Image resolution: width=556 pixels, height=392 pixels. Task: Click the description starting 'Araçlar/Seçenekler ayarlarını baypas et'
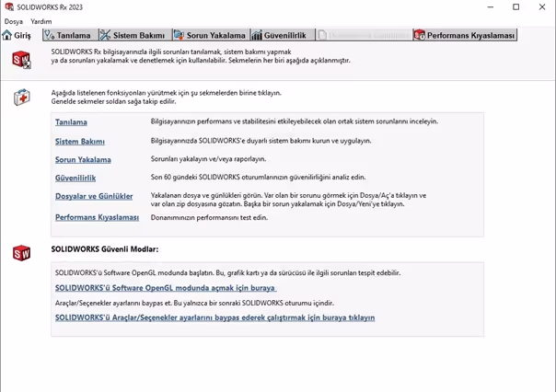[x=194, y=303]
